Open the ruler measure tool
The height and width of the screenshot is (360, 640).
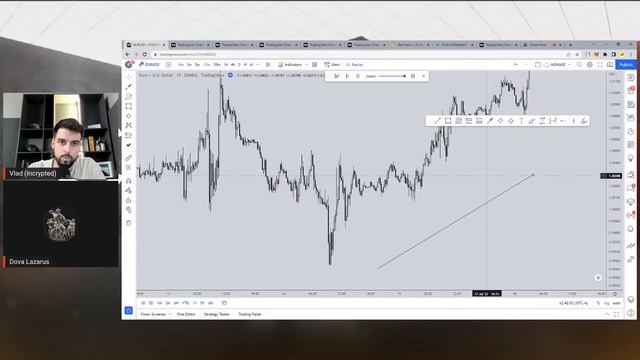129,158
